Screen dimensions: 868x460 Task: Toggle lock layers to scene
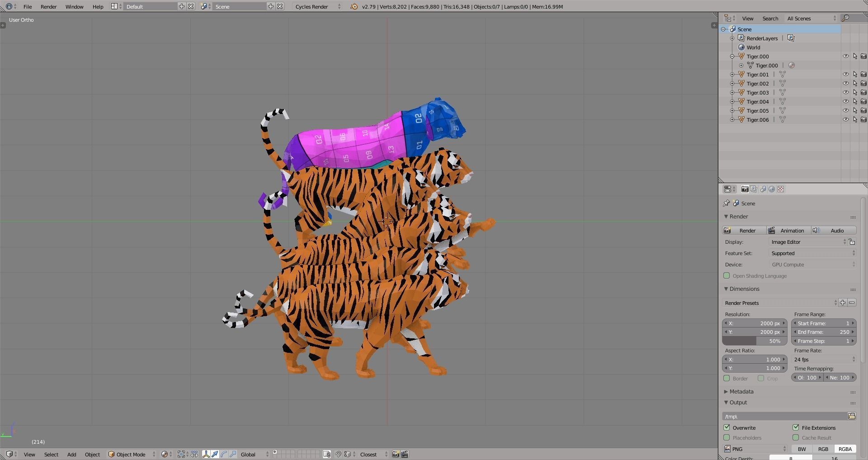327,454
